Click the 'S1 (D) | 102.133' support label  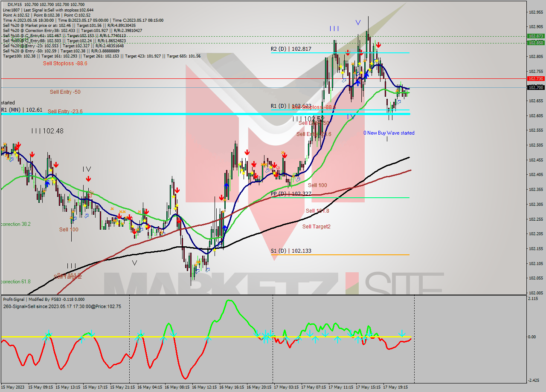(x=291, y=251)
